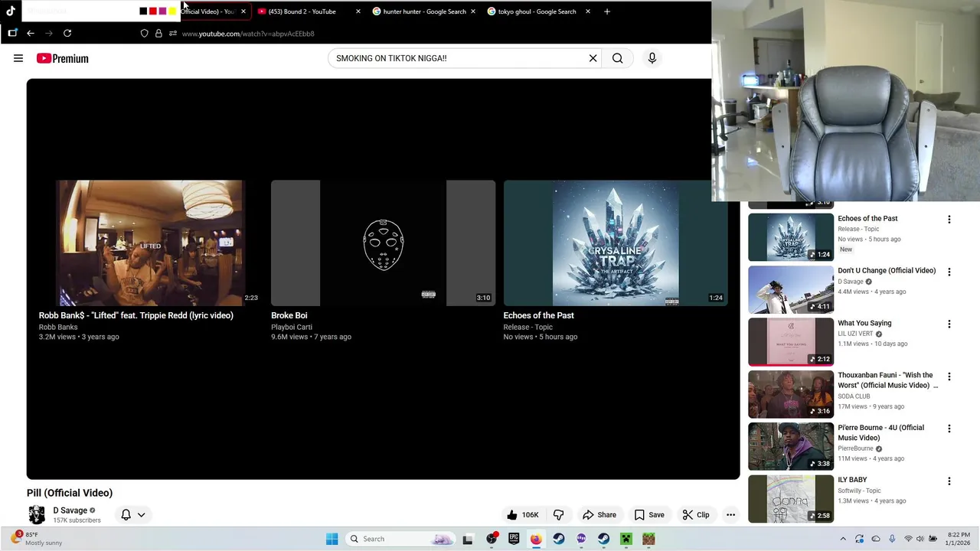This screenshot has height=551, width=980.
Task: Play Robb Bank$ Lifted end-screen video
Action: (150, 243)
